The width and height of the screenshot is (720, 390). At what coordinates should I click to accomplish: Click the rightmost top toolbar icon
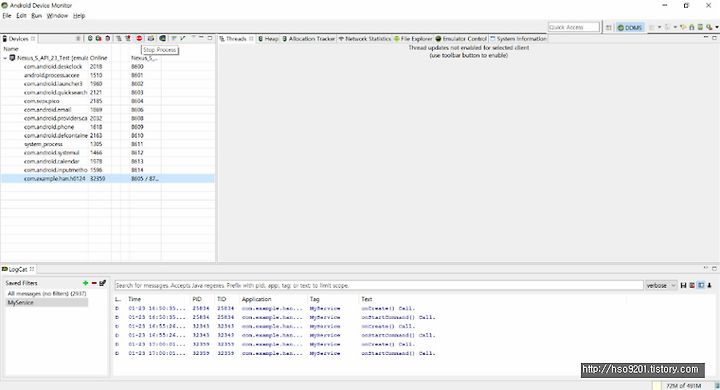[x=709, y=28]
